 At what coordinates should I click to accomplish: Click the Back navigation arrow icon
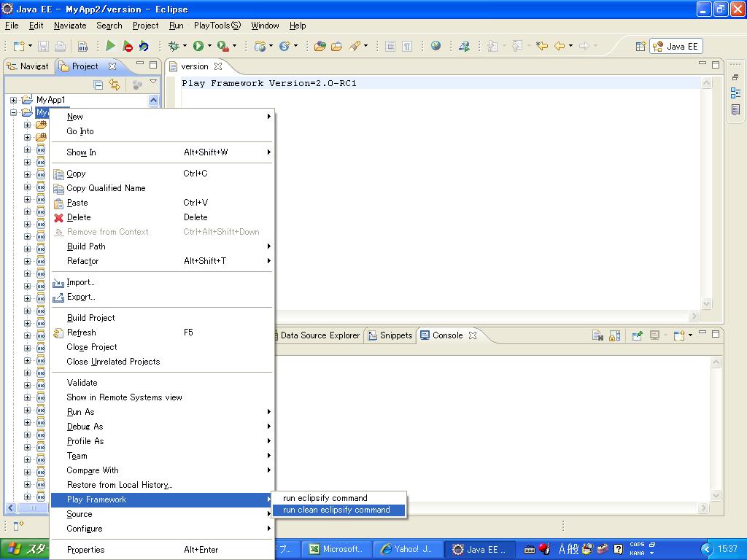[x=560, y=46]
